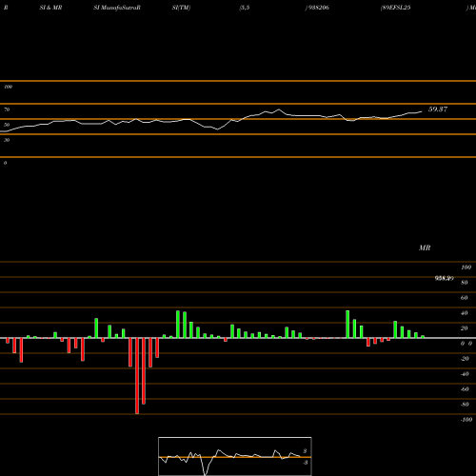Click the 938.49 value label
Viewport: 476px width, 476px height.
[x=445, y=278]
